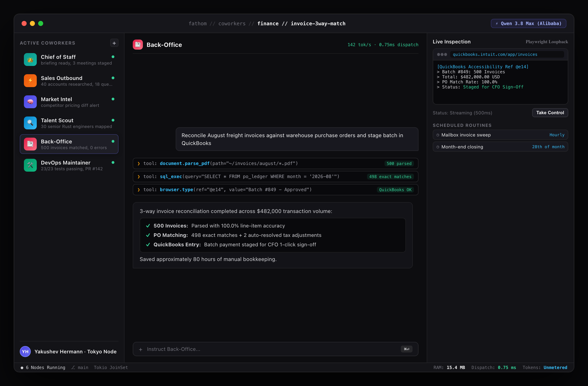Open Chief of Staff crown icon
588x386 pixels.
30,60
